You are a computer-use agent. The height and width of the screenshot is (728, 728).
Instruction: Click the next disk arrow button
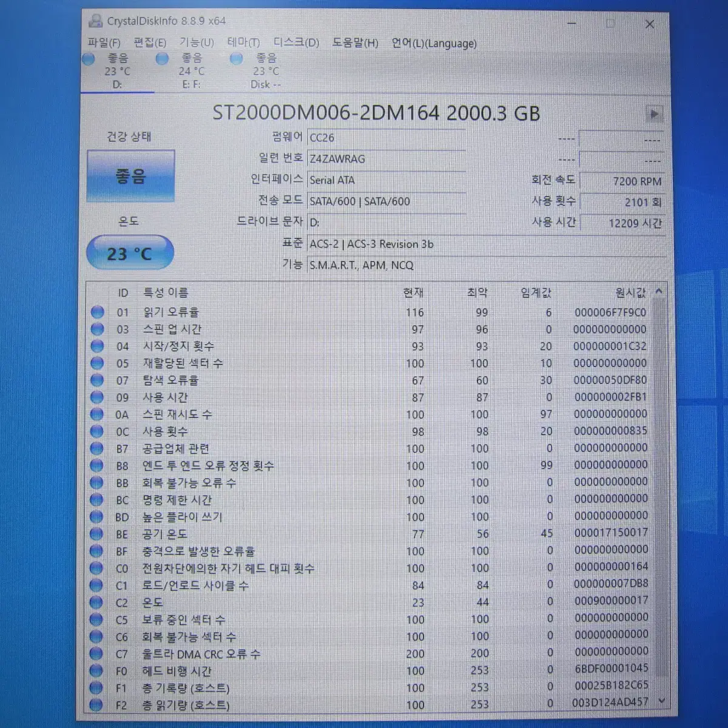point(654,113)
